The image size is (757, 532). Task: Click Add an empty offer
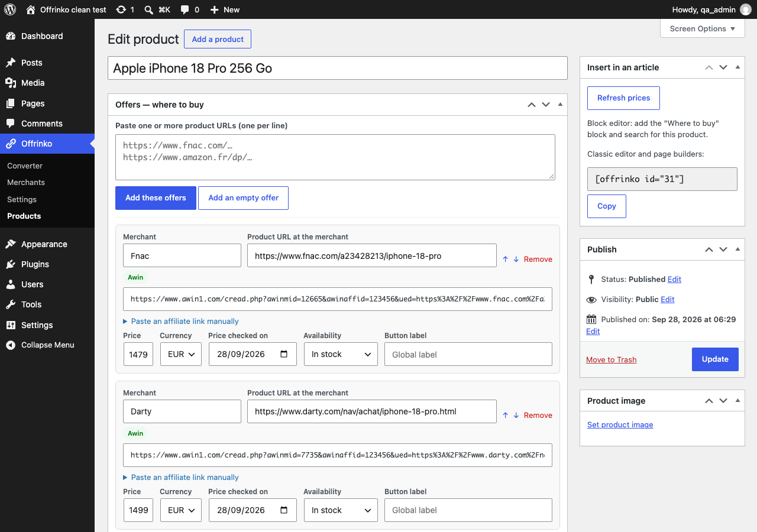point(243,198)
